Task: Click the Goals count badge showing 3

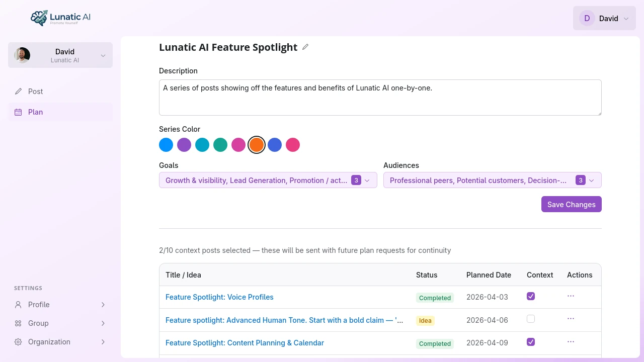Action: pos(356,180)
